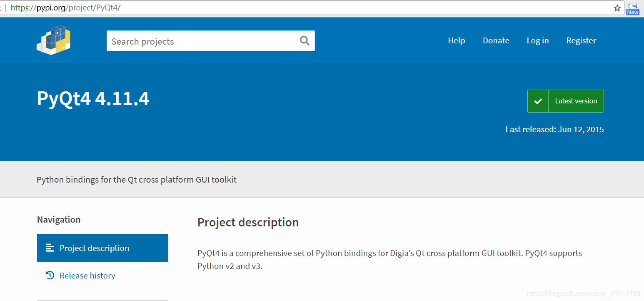Open the Register page

pyautogui.click(x=581, y=40)
